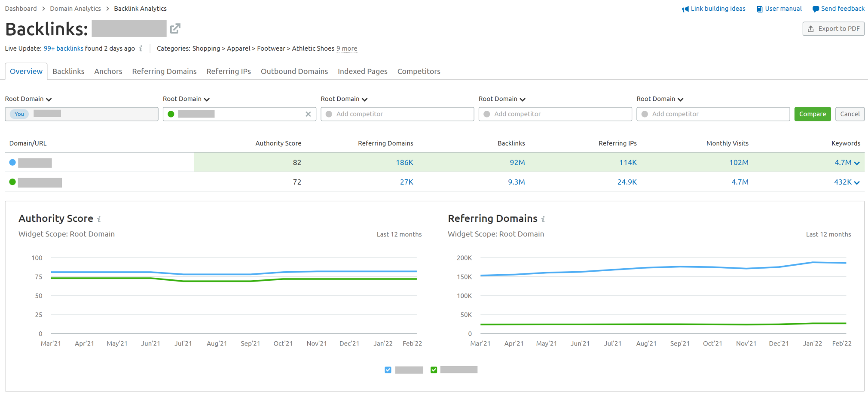This screenshot has width=868, height=397.
Task: Open the first Root Domain dropdown
Action: coord(28,99)
